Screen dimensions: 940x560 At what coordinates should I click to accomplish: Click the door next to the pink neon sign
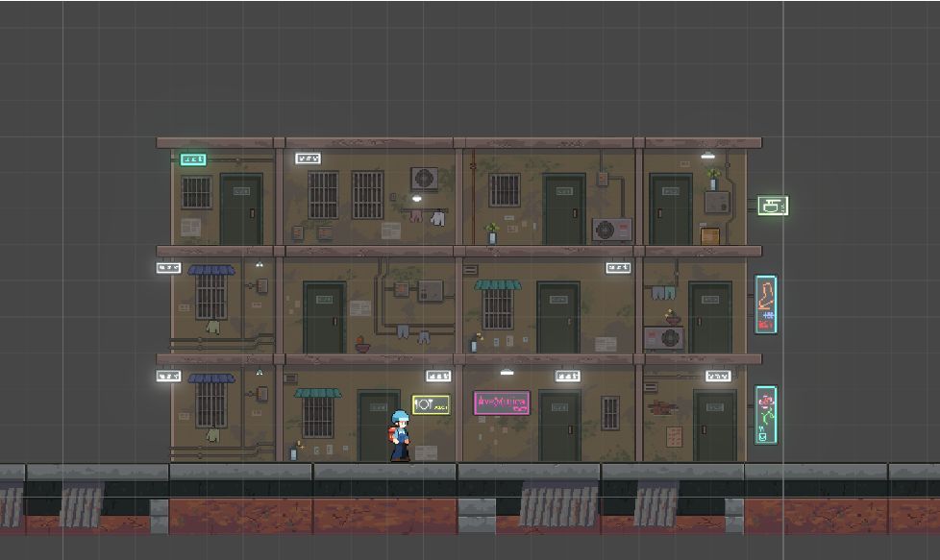click(x=559, y=426)
